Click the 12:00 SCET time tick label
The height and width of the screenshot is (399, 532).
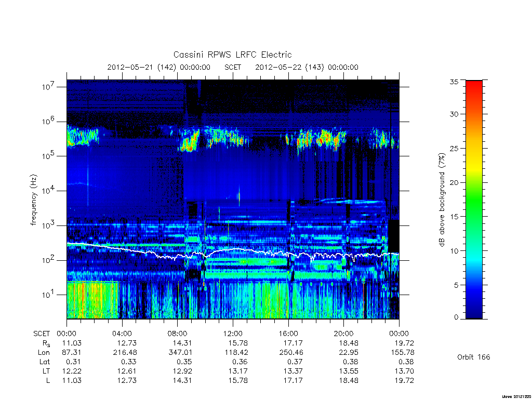(233, 334)
